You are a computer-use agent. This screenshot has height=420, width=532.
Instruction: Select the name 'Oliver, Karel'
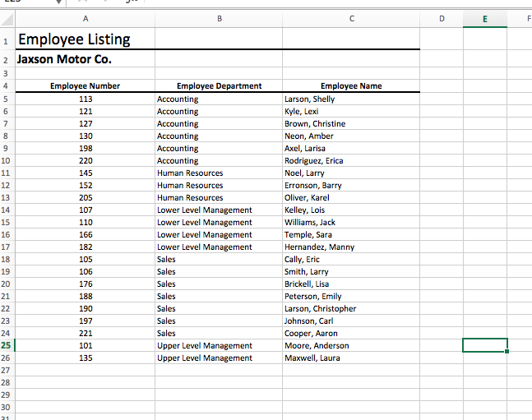point(307,197)
